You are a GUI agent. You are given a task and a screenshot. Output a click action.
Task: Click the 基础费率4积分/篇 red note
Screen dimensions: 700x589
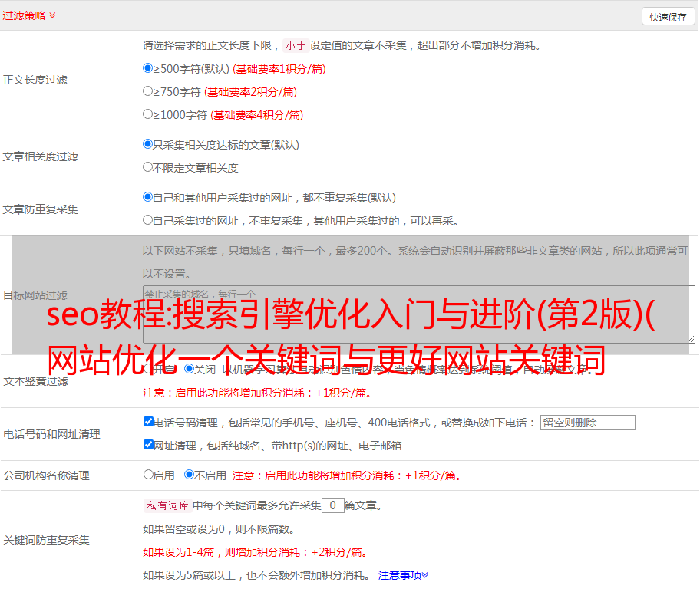click(x=256, y=115)
